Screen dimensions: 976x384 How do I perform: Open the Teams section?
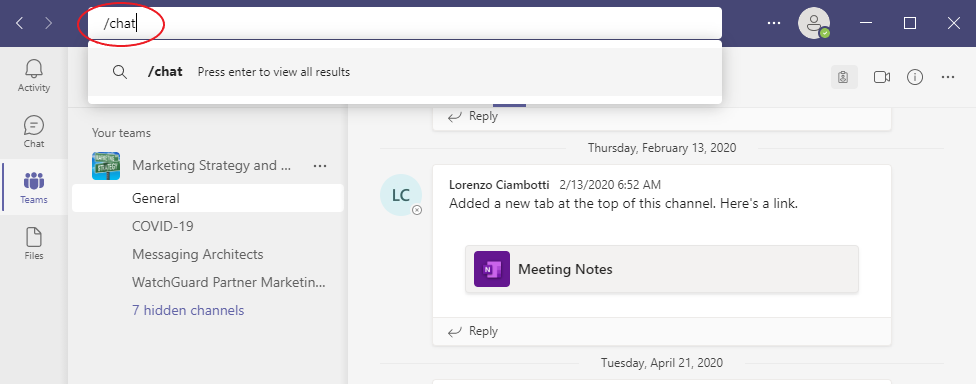click(x=34, y=187)
